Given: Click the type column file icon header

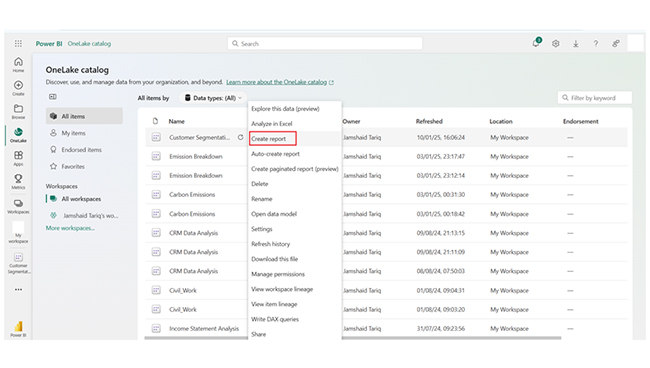Looking at the screenshot, I should pos(155,121).
